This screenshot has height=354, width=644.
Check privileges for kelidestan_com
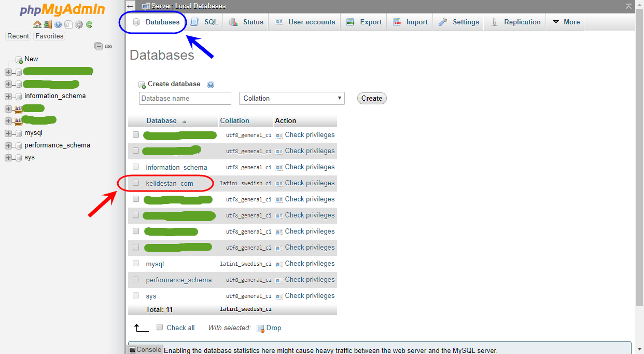click(305, 183)
